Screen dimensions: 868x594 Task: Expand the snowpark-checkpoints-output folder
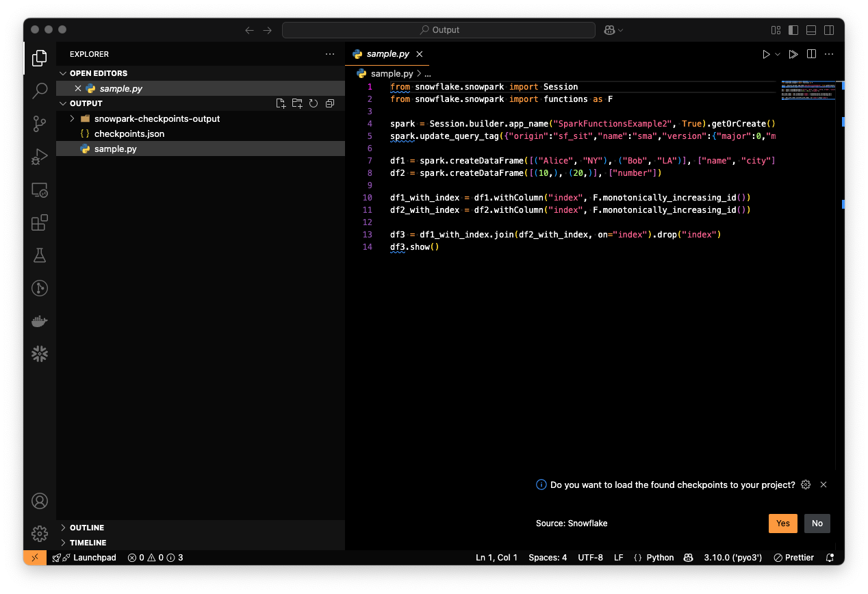pyautogui.click(x=157, y=118)
